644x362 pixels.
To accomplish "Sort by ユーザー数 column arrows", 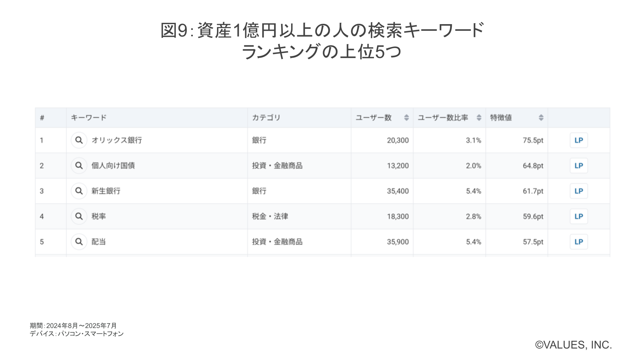I will pos(407,118).
